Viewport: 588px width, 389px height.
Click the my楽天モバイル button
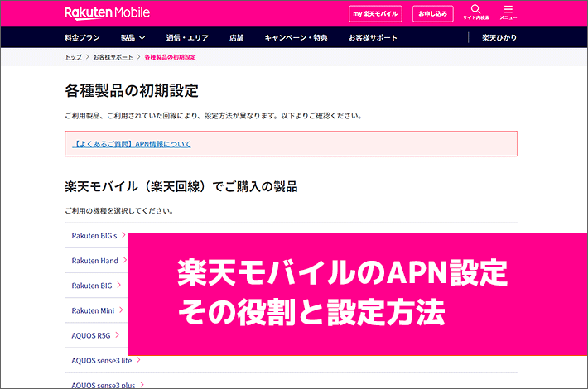[375, 14]
